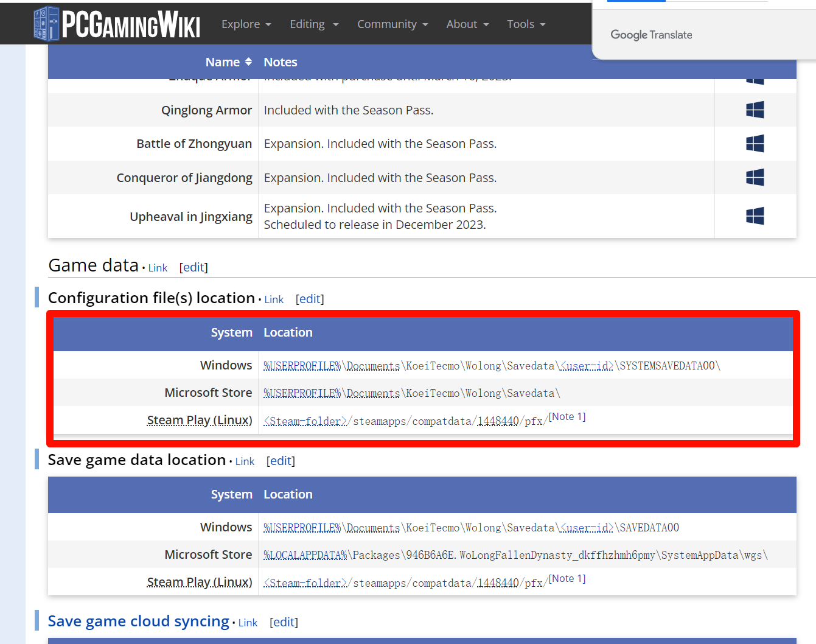The image size is (816, 644).
Task: Click the Windows icon in Upheaval in Jingxiang row
Action: pyautogui.click(x=755, y=216)
